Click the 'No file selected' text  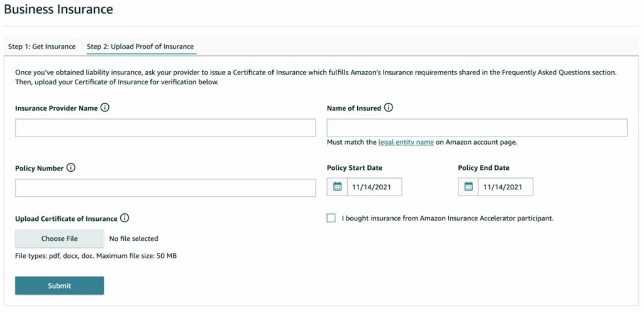pos(133,238)
